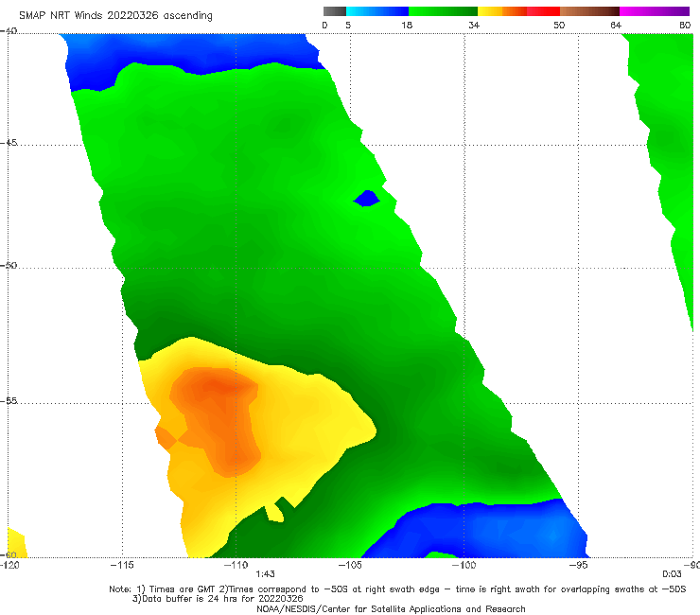Click the longitude label '-110'

point(236,565)
